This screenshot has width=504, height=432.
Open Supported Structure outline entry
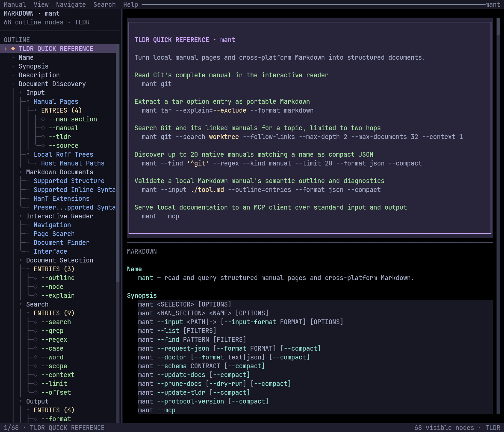tap(69, 181)
